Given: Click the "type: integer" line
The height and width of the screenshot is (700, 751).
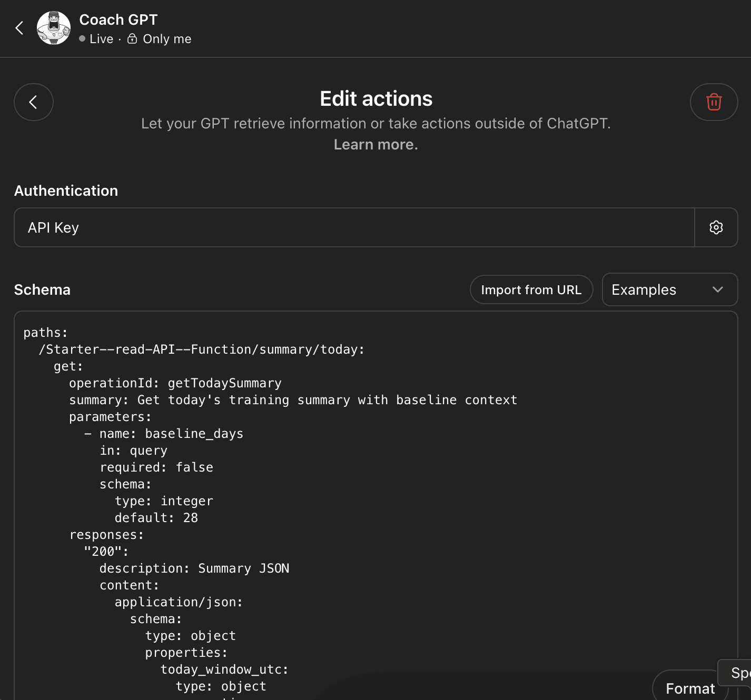Looking at the screenshot, I should (164, 501).
